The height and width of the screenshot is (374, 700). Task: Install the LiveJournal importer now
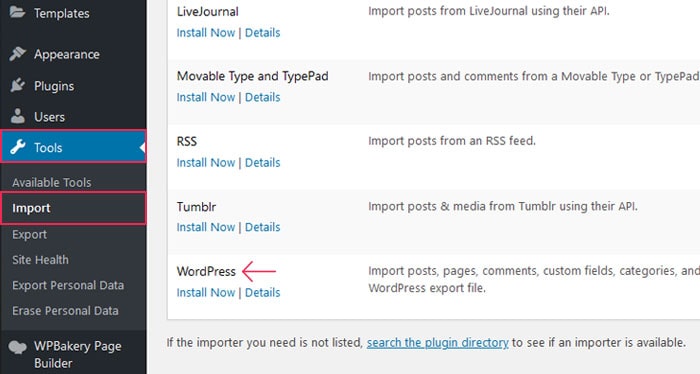click(x=206, y=33)
